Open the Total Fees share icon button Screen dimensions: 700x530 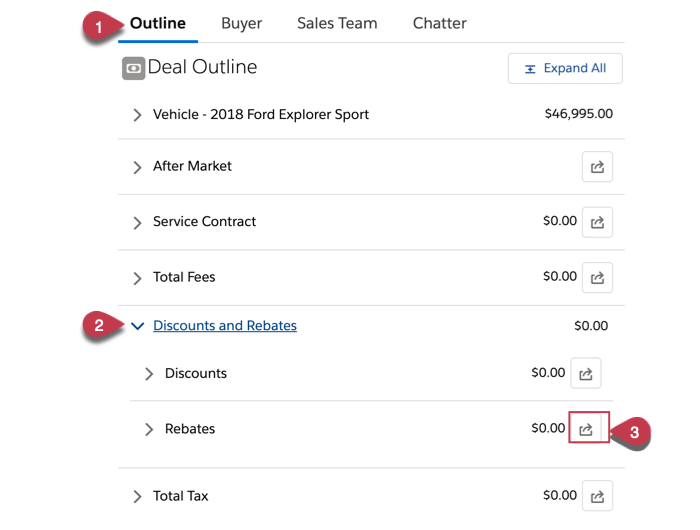pyautogui.click(x=597, y=278)
